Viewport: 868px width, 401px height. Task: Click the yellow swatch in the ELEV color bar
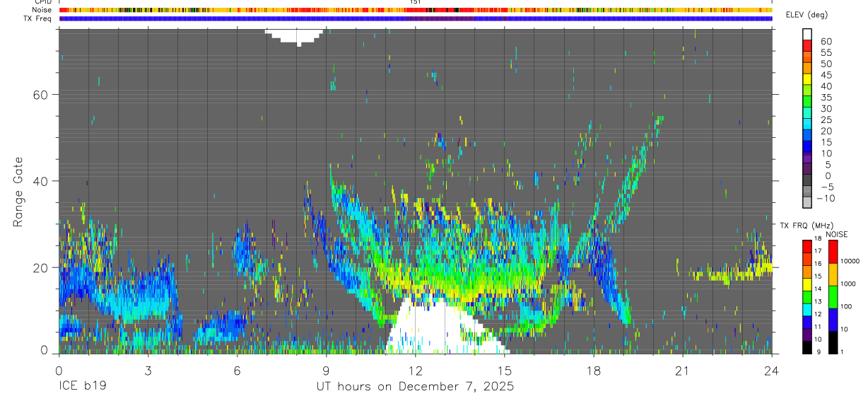pos(807,79)
